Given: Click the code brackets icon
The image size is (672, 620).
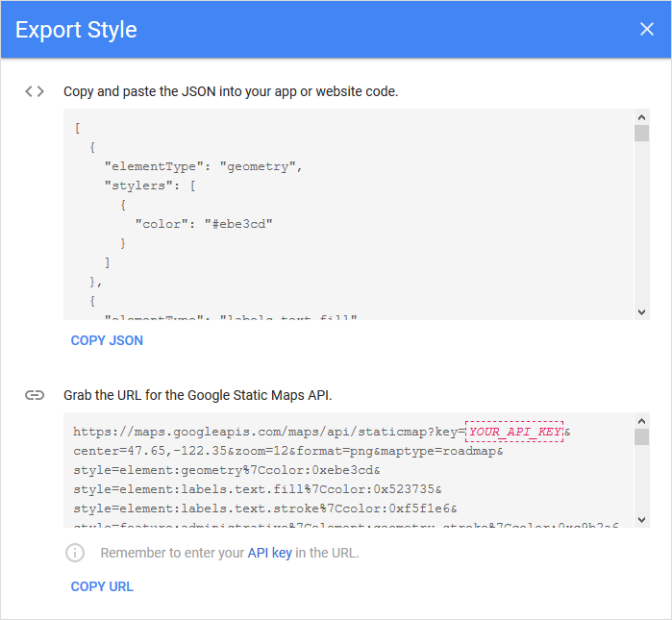Looking at the screenshot, I should click(x=35, y=91).
